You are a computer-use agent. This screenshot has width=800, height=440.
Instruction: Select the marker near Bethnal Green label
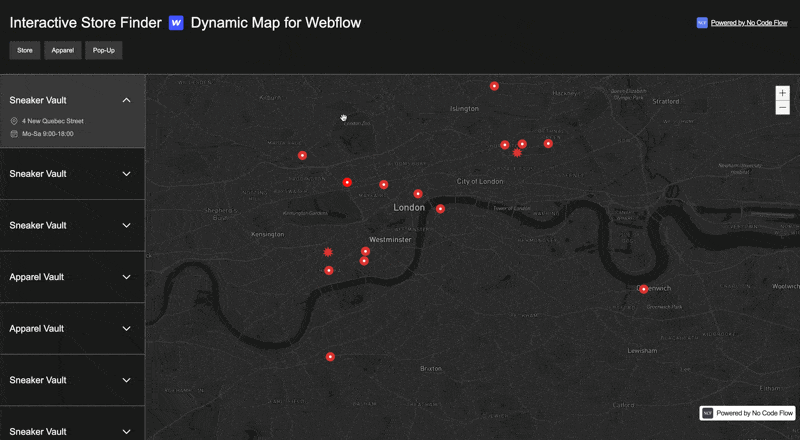point(548,143)
